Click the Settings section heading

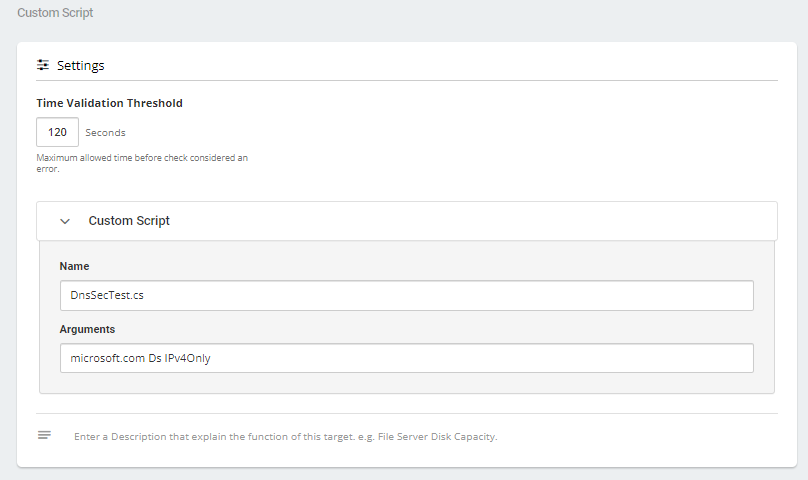80,65
